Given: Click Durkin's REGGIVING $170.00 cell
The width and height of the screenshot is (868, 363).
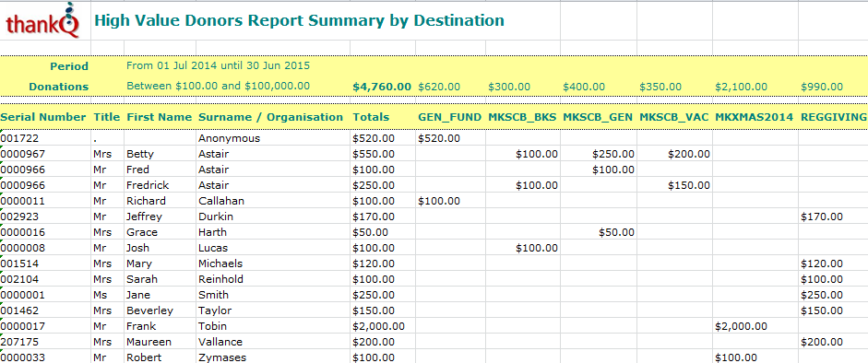Looking at the screenshot, I should pyautogui.click(x=822, y=217).
